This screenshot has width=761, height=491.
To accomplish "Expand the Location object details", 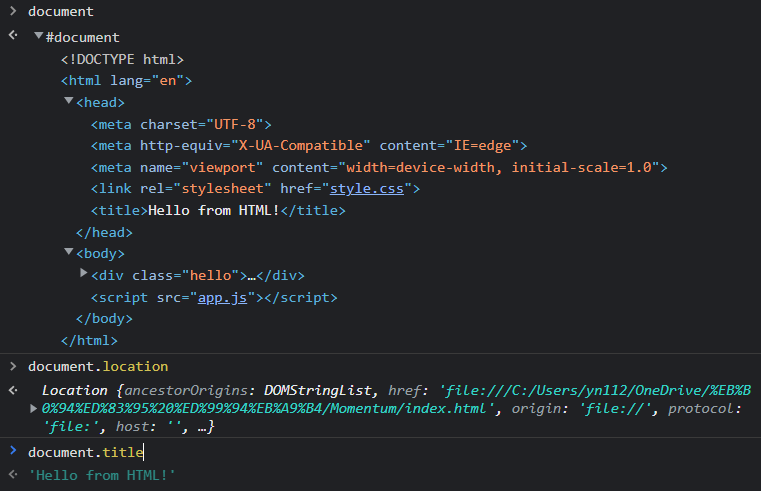I will click(x=33, y=409).
